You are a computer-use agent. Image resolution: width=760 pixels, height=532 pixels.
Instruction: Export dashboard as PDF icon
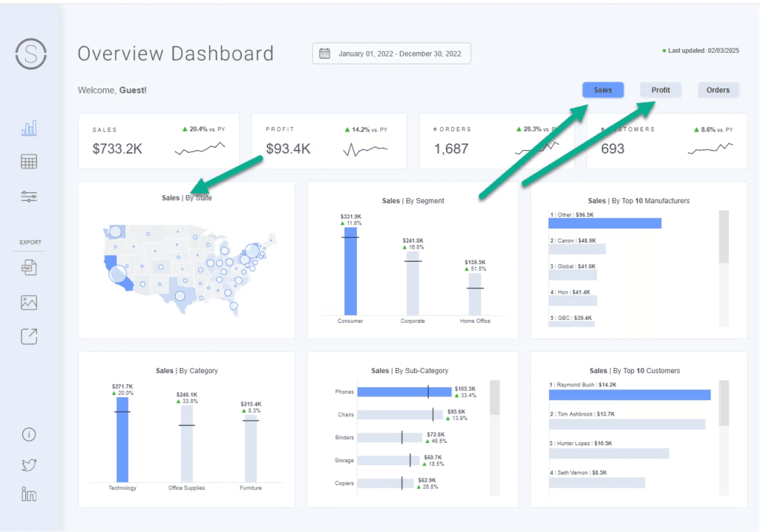point(29,268)
